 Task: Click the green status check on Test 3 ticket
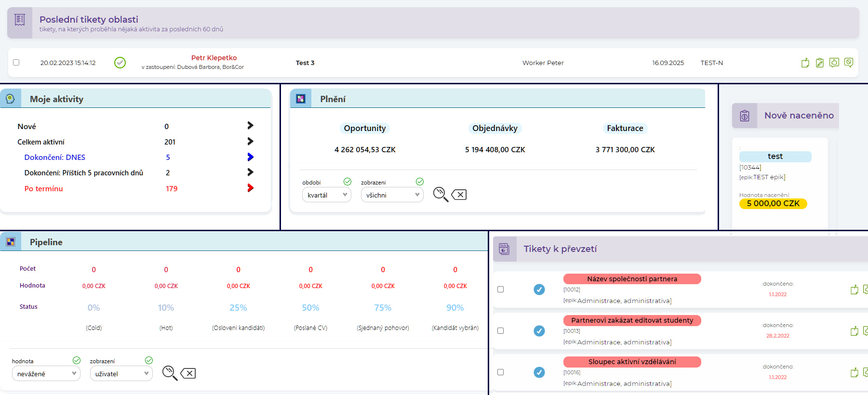[x=120, y=63]
